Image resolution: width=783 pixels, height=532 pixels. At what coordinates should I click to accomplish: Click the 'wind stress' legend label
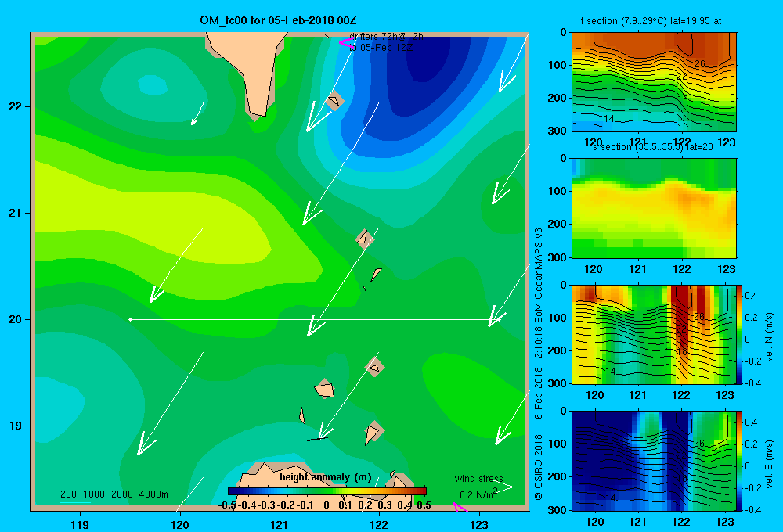click(478, 478)
